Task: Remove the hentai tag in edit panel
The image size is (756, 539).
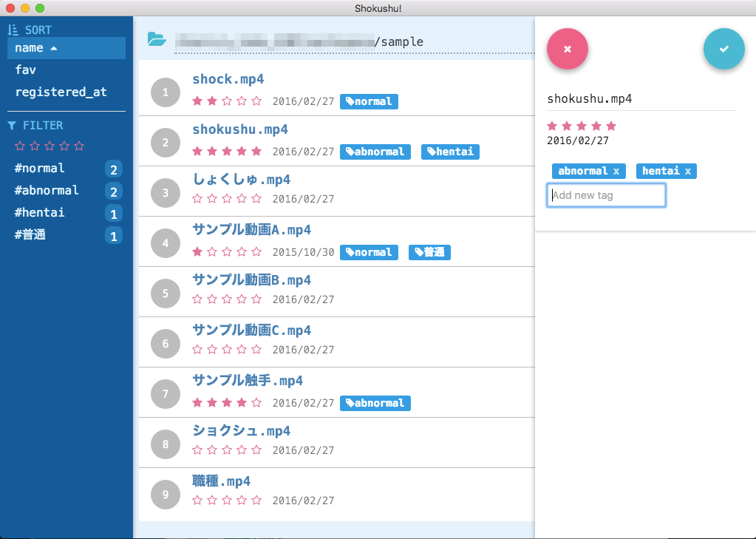Action: (688, 171)
